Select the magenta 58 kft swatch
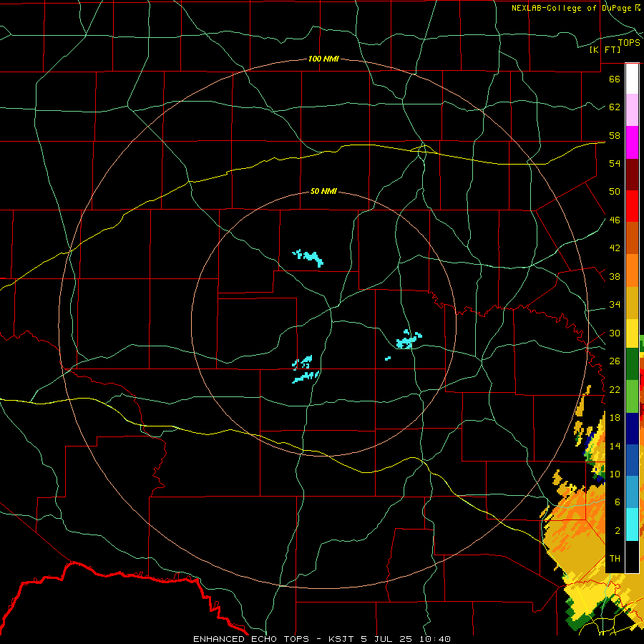This screenshot has width=644, height=644. tap(632, 142)
